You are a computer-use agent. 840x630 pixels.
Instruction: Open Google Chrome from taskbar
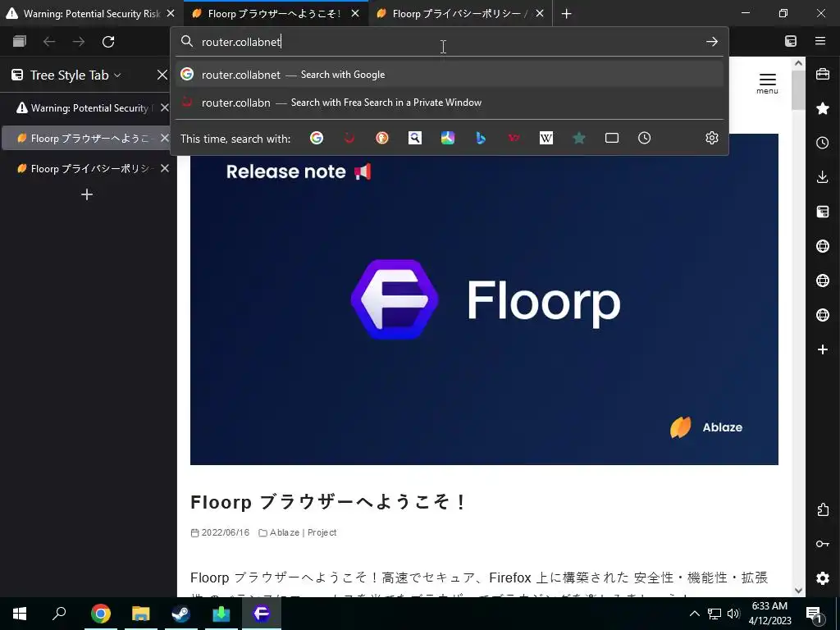click(100, 614)
